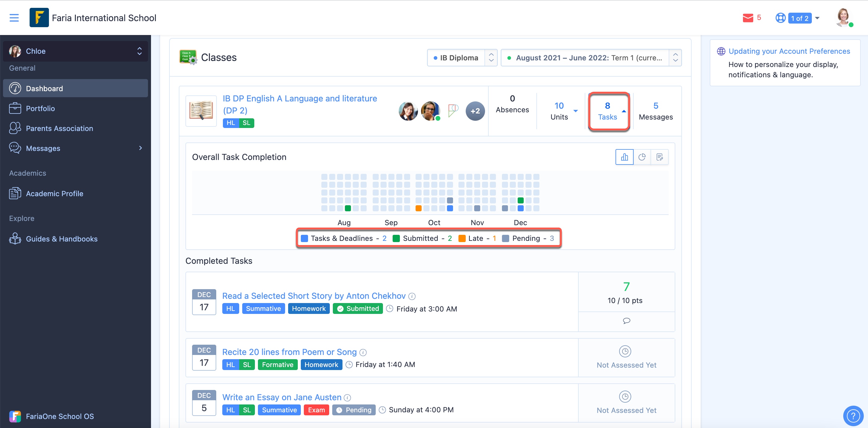Show info for Anton Chekhov task
The image size is (868, 428).
(412, 296)
